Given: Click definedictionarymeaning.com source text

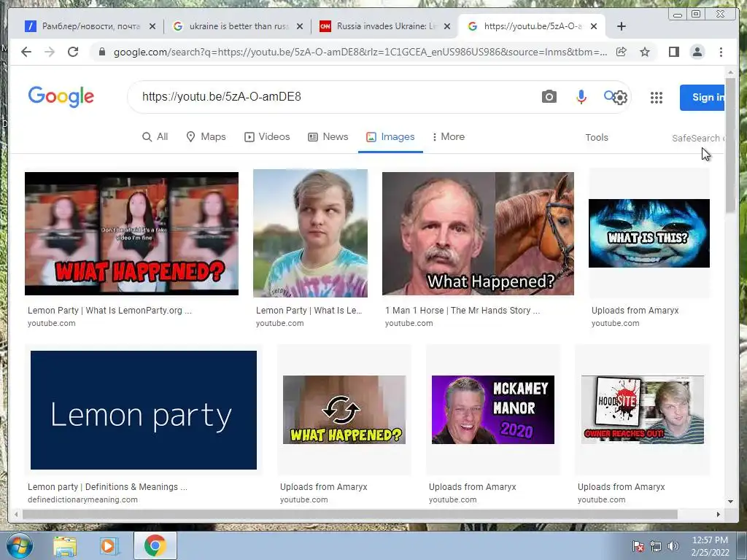Looking at the screenshot, I should coord(82,499).
